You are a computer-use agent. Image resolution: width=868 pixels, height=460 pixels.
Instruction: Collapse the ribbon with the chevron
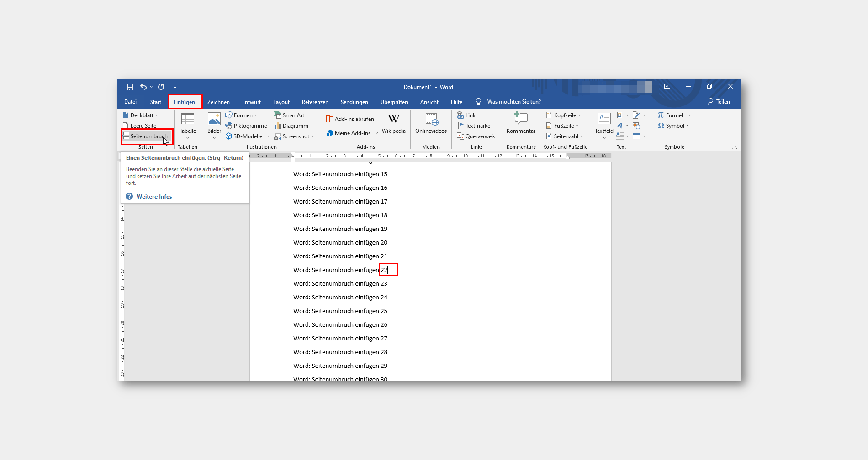point(735,147)
